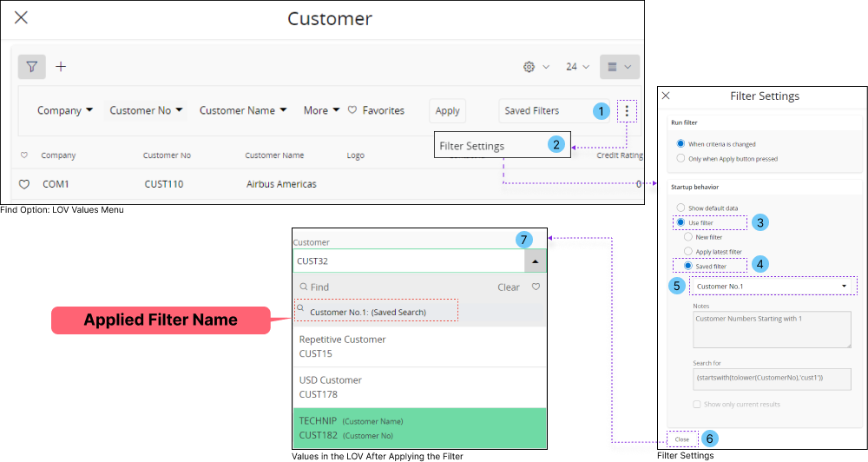868x462 pixels.
Task: Open the gear settings icon
Action: pyautogui.click(x=529, y=67)
